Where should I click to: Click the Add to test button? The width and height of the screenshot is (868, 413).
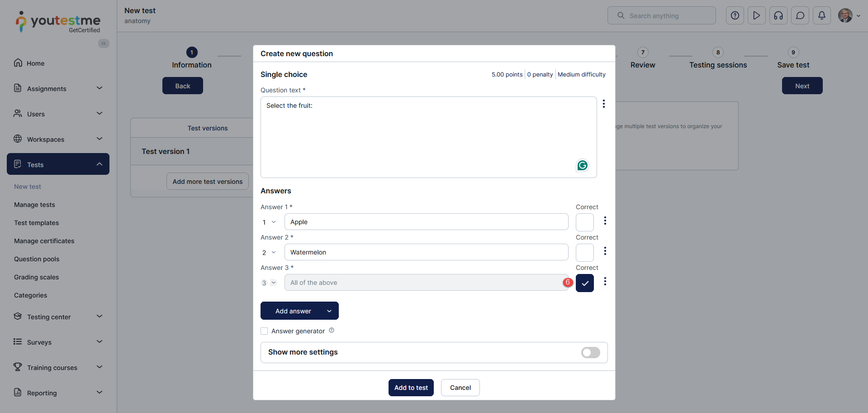[x=411, y=388]
